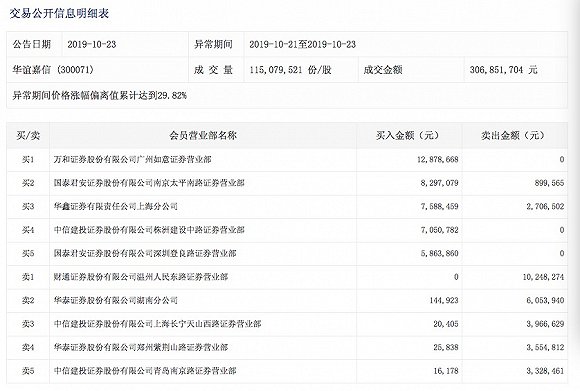Click 财通证券温州人民东路证券营业部 entry

point(141,277)
